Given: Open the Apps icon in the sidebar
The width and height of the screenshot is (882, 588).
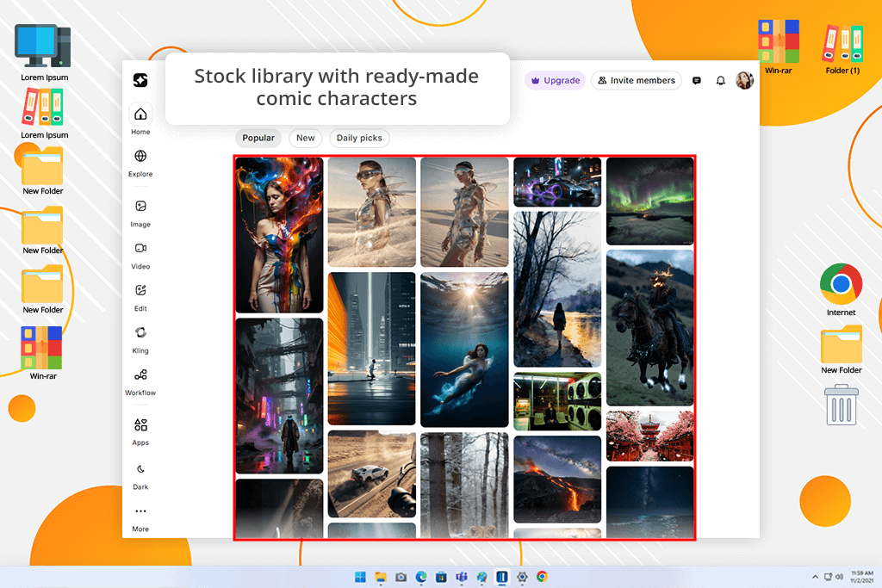Looking at the screenshot, I should point(140,424).
